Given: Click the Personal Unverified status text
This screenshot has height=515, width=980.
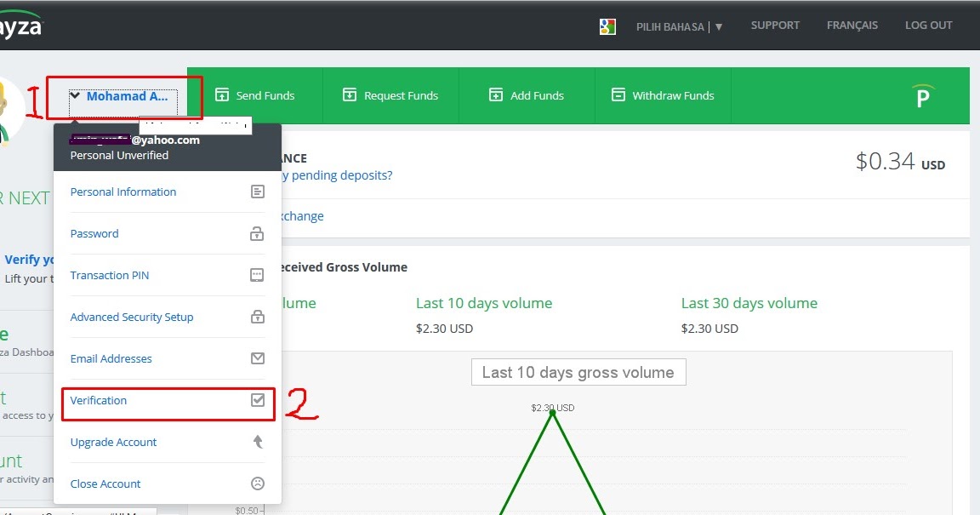Looking at the screenshot, I should coord(119,155).
